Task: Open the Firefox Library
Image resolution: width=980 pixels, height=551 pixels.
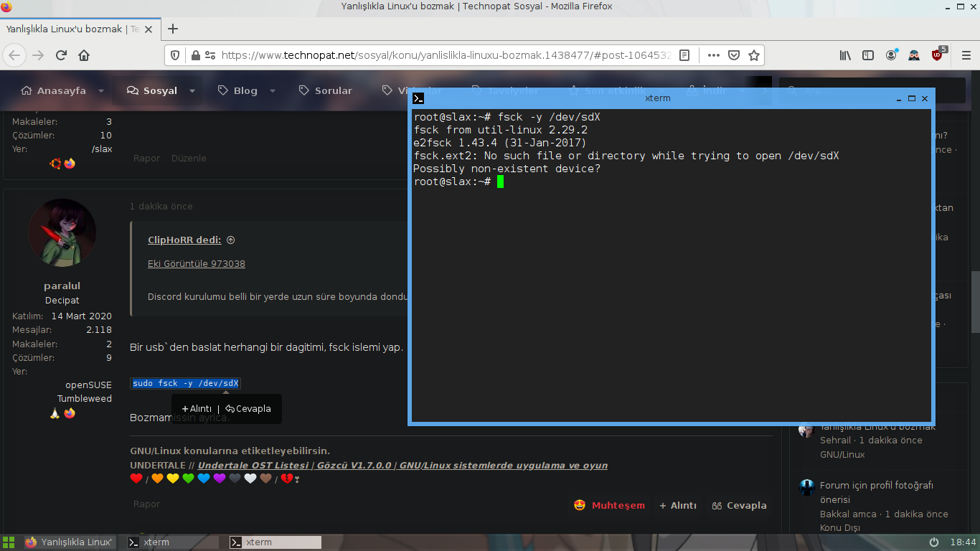Action: click(846, 55)
